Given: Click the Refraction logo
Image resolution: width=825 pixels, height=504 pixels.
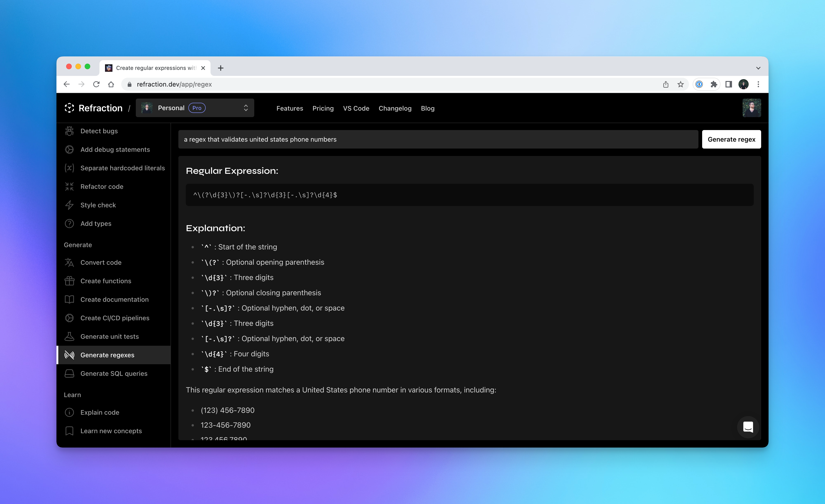Looking at the screenshot, I should [x=94, y=108].
